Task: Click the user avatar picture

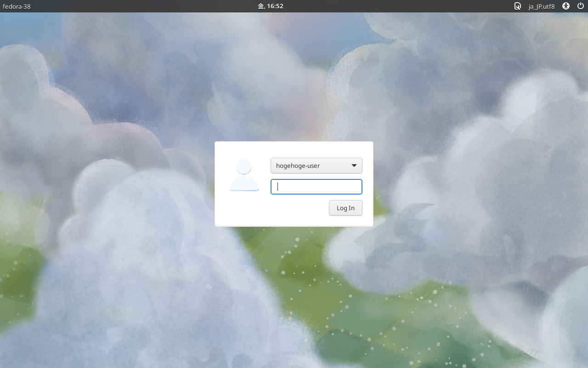Action: click(x=244, y=175)
